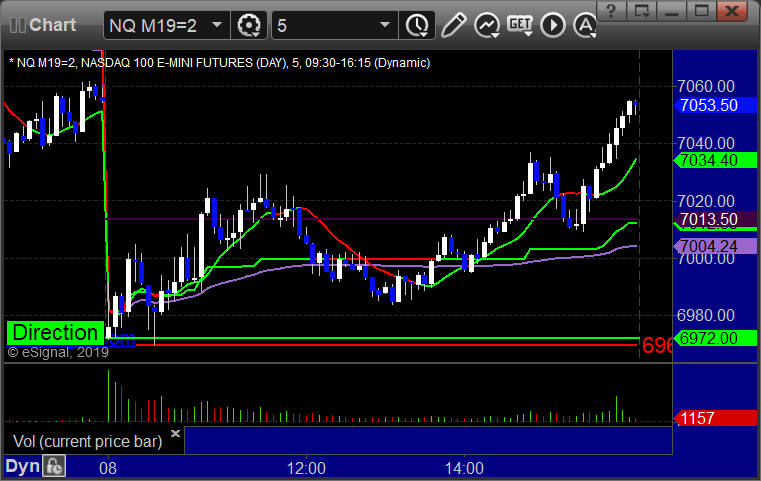This screenshot has width=761, height=481.
Task: Click the 12:00 time axis label
Action: [x=306, y=467]
